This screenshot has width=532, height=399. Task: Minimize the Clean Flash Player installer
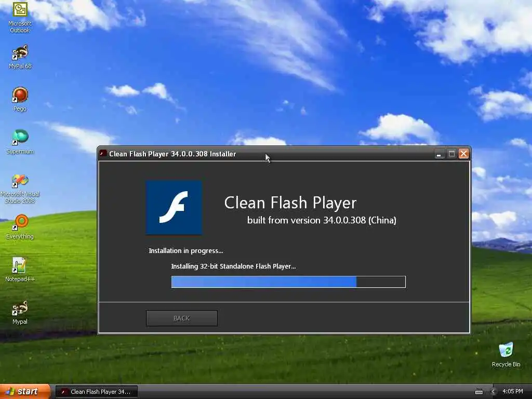[439, 154]
